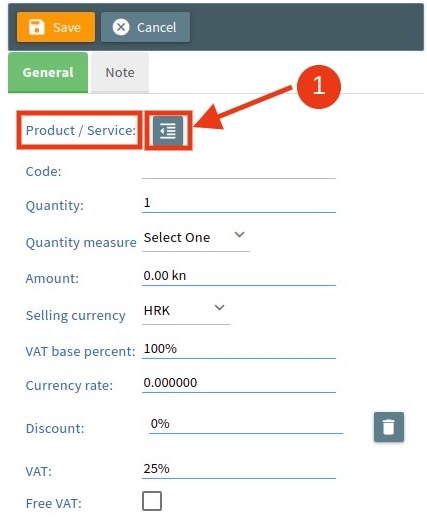
Task: Click the Quantity field showing 1
Action: click(239, 203)
